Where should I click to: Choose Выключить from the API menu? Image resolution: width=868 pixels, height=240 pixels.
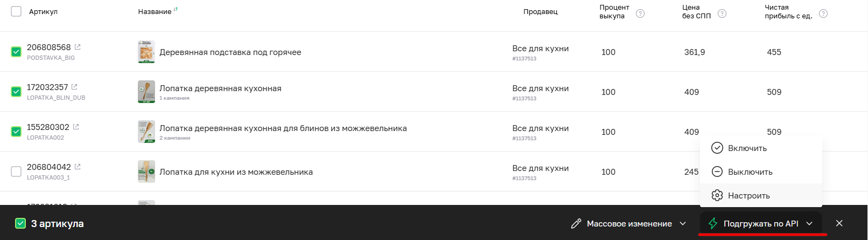tap(750, 172)
